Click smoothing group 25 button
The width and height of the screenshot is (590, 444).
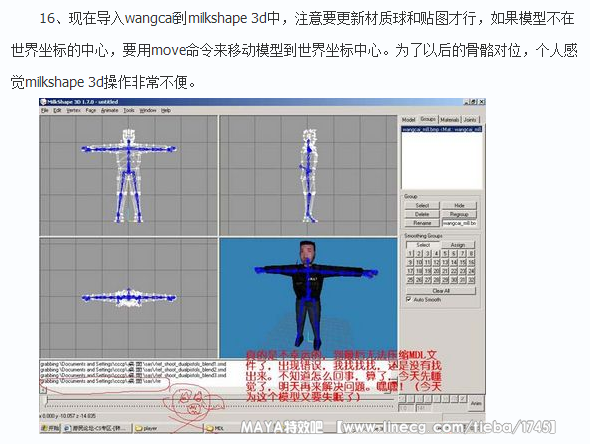pyautogui.click(x=410, y=280)
